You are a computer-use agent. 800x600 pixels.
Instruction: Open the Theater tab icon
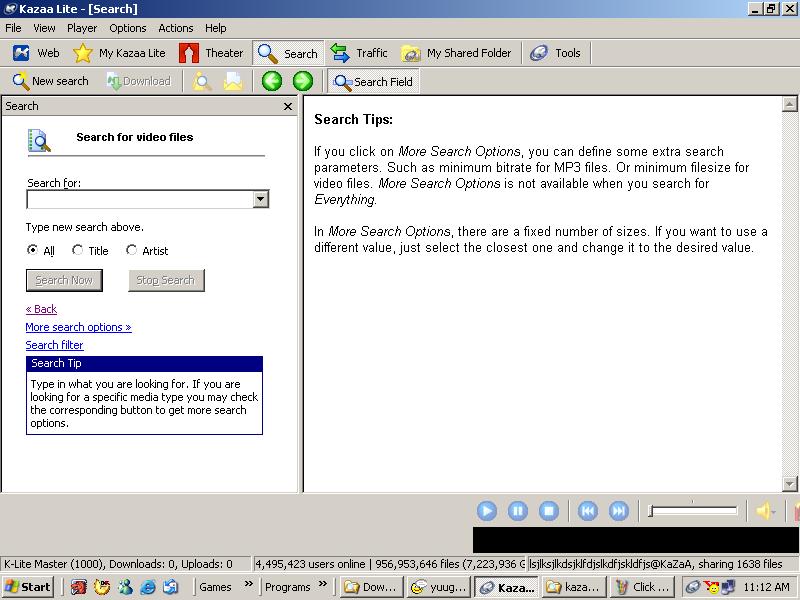[x=189, y=53]
